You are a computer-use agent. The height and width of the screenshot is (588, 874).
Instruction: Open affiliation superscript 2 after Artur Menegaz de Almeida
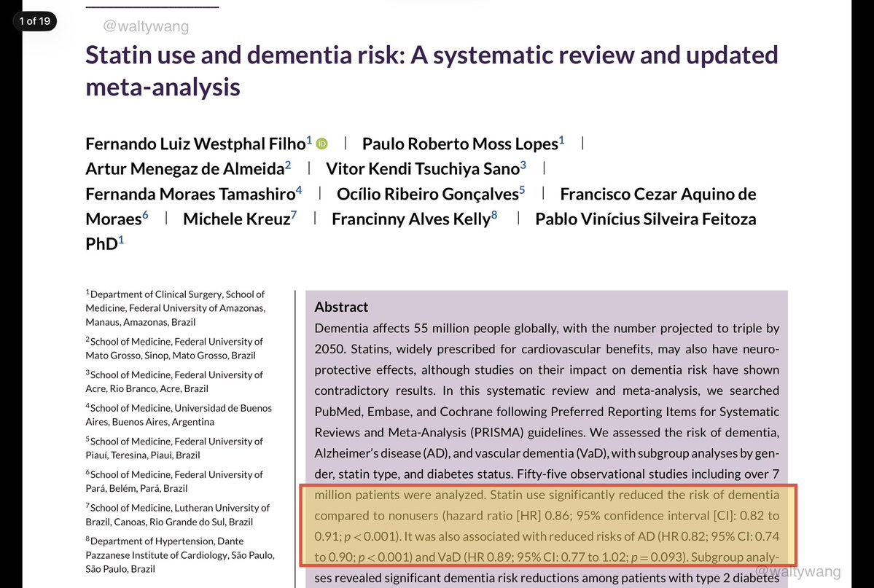(x=288, y=165)
